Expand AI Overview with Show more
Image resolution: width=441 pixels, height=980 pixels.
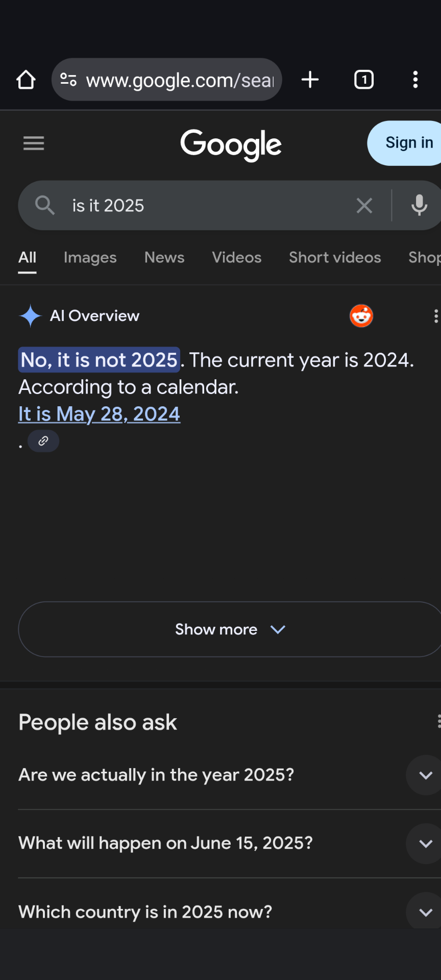click(x=230, y=629)
